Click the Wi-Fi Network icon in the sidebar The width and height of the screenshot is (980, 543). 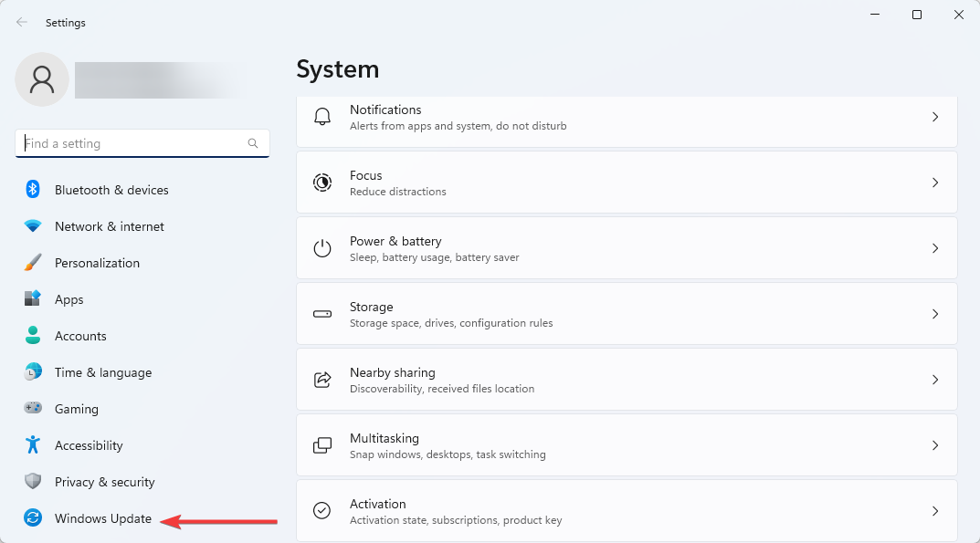tap(33, 225)
